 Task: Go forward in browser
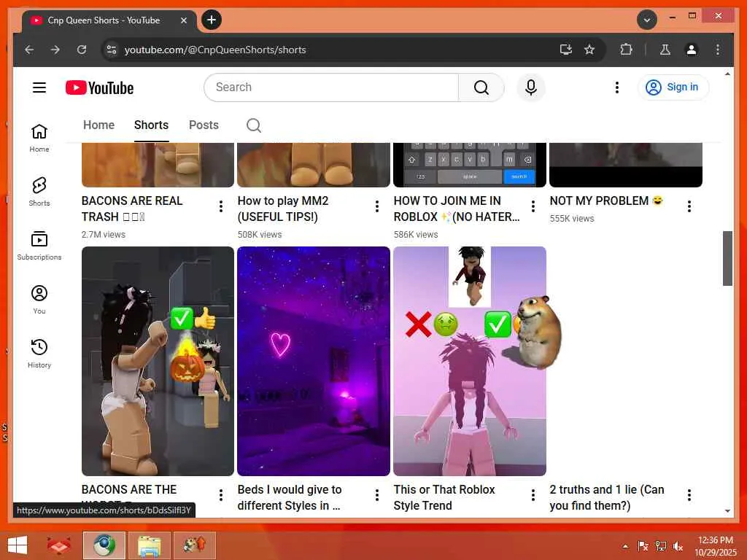55,50
